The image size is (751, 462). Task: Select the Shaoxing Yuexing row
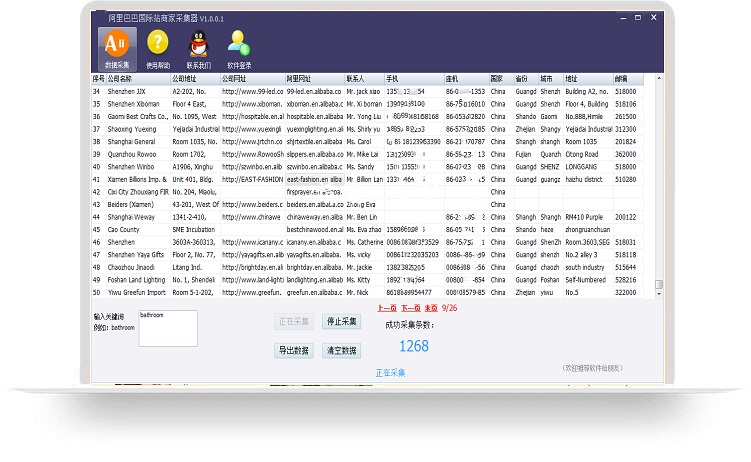point(367,129)
